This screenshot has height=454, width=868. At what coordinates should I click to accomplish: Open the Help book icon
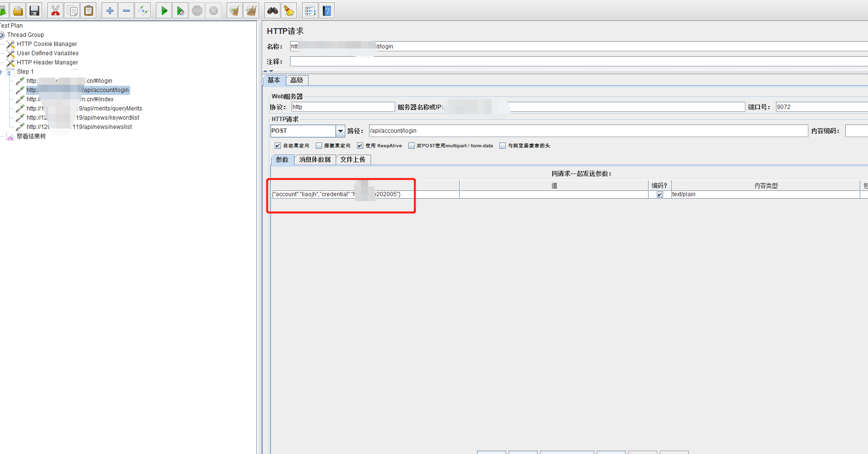click(x=327, y=10)
